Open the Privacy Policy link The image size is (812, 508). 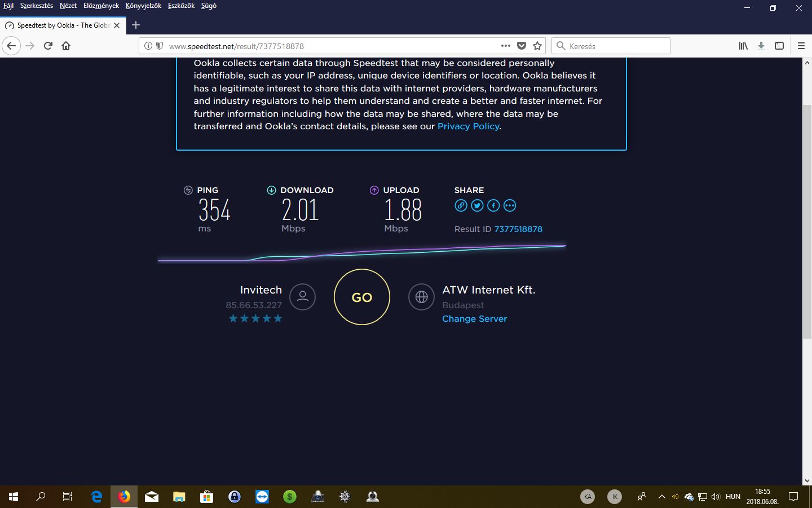pos(468,126)
